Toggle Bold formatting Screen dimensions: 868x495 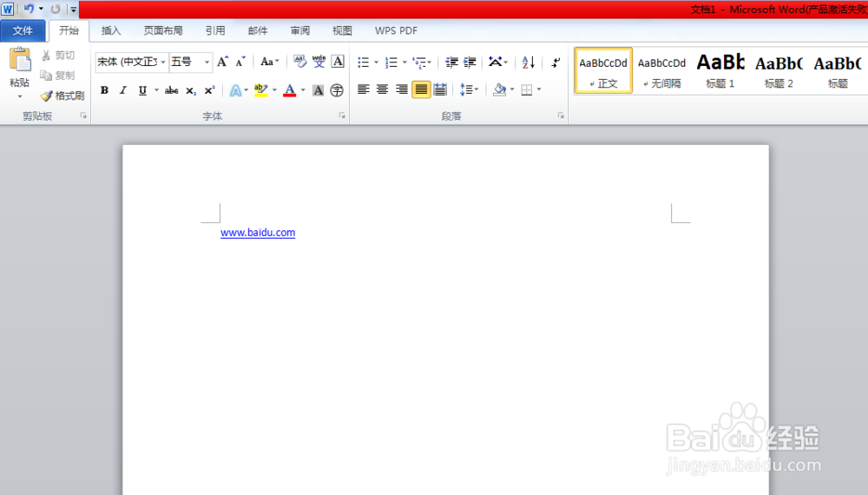tap(104, 90)
